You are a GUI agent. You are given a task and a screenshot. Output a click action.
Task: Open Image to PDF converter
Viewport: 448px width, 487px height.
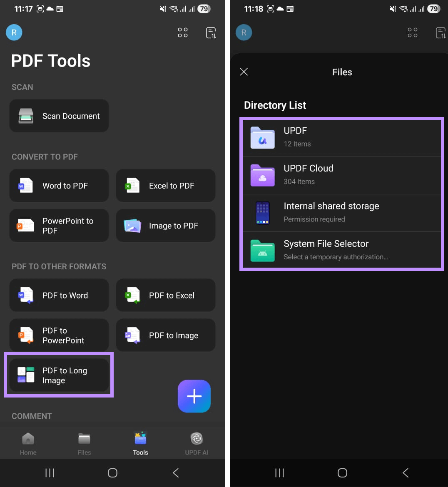pos(166,226)
